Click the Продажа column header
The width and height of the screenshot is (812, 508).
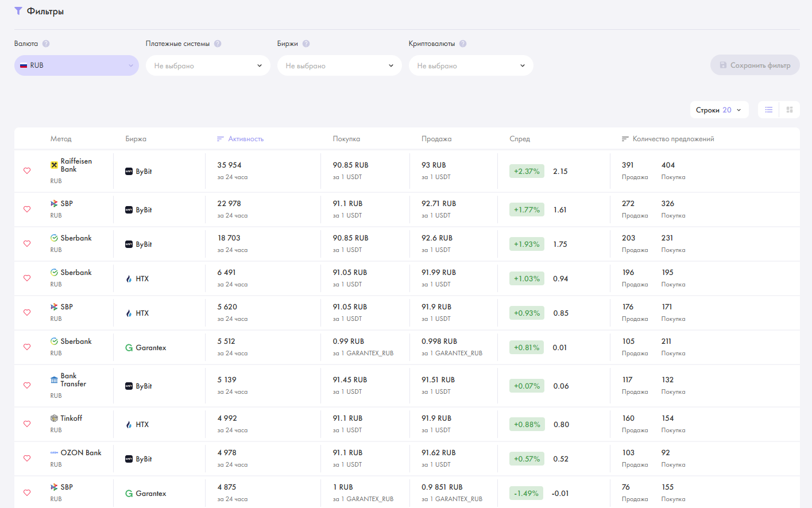click(x=436, y=139)
